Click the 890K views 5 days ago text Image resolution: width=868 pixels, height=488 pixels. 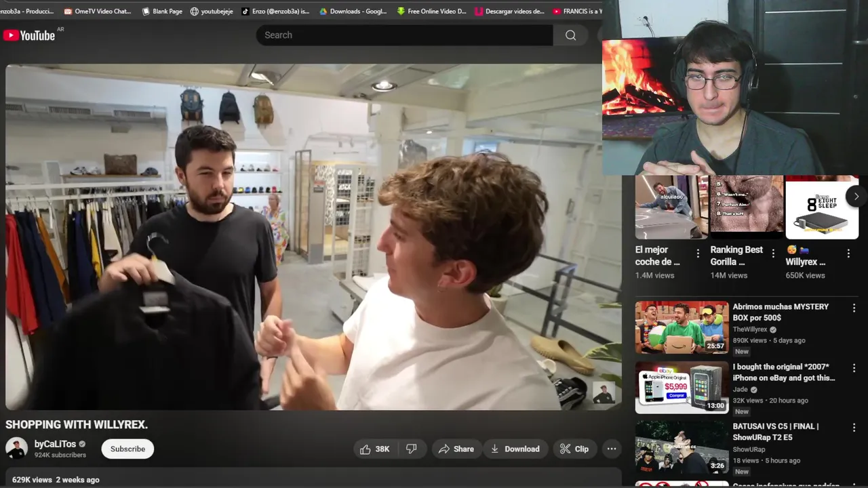click(769, 340)
